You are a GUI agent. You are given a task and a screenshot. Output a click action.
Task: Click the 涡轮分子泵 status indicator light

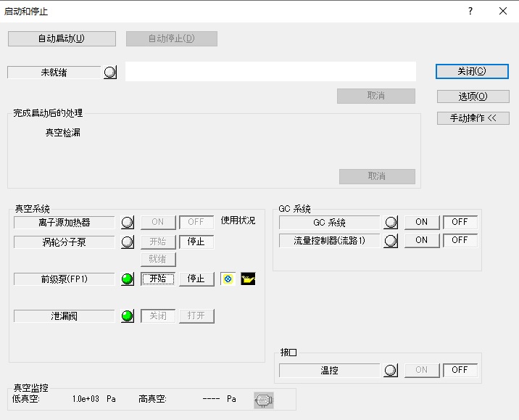pyautogui.click(x=128, y=242)
